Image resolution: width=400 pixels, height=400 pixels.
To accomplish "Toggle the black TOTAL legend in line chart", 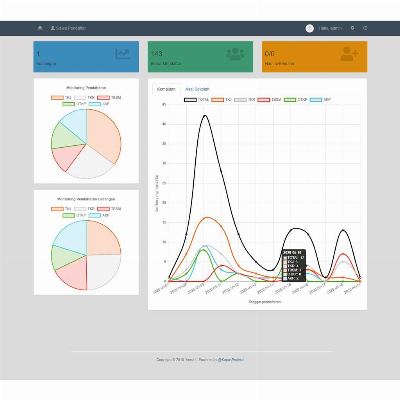I will tap(197, 99).
